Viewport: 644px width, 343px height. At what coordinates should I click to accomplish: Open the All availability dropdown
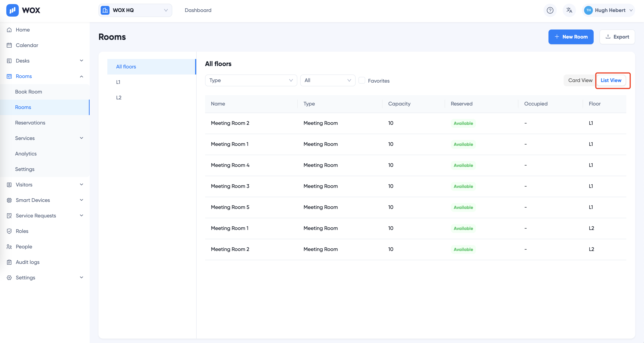coord(328,80)
